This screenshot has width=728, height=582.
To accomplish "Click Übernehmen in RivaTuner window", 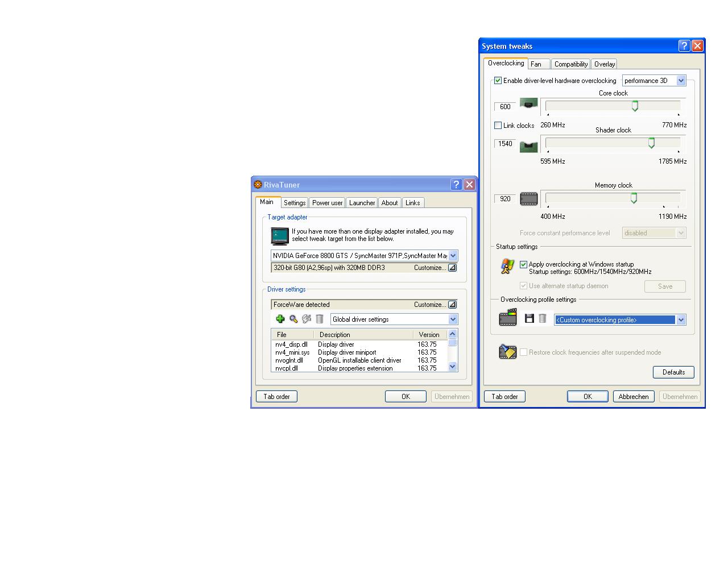I will pos(452,397).
